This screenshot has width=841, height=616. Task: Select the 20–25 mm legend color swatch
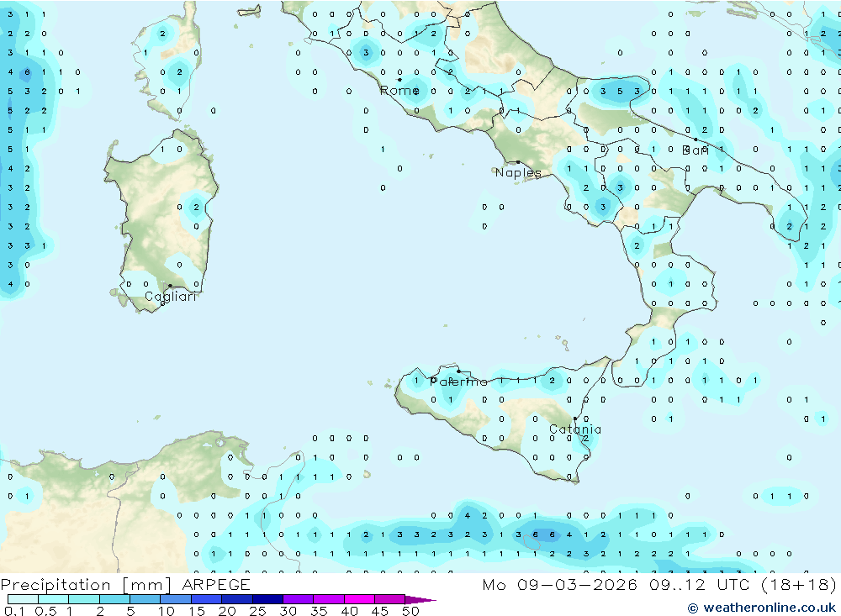click(x=236, y=599)
